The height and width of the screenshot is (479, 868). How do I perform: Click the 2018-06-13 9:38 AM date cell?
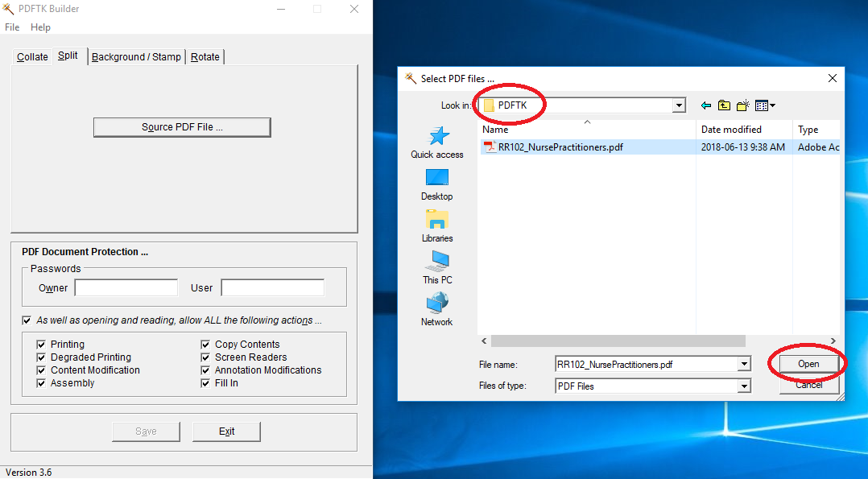tap(743, 147)
